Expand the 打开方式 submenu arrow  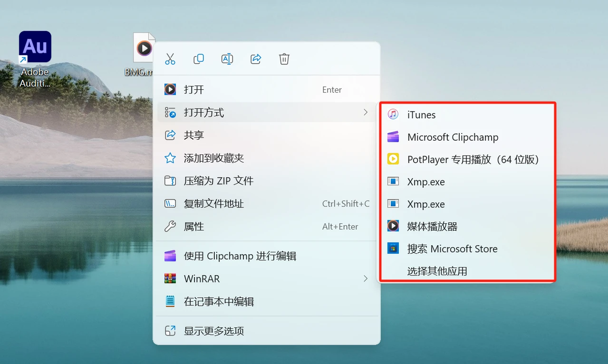(x=365, y=113)
